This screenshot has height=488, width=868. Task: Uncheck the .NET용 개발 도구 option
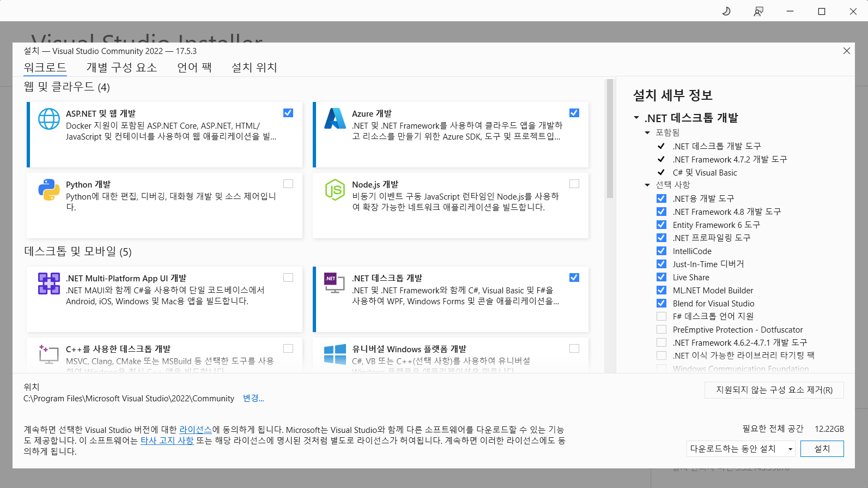coord(661,198)
